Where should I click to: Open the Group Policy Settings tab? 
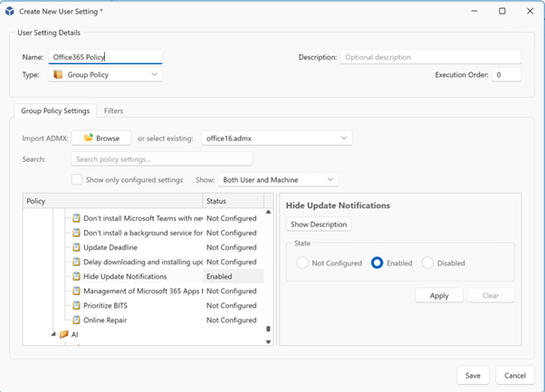click(x=55, y=111)
